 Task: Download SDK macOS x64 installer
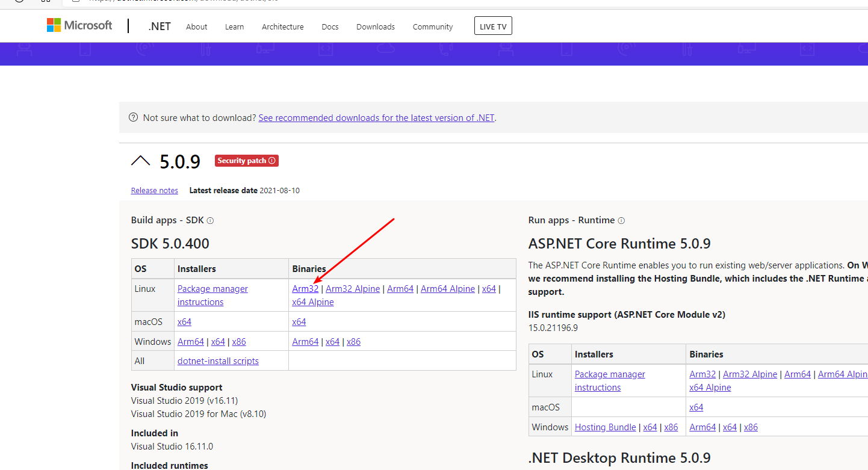(184, 322)
